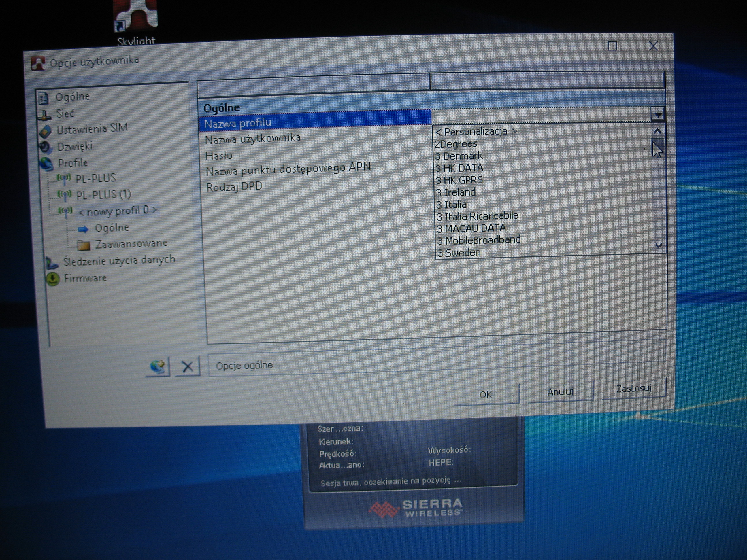Click the Zastosuj button
This screenshot has width=747, height=560.
tap(634, 389)
